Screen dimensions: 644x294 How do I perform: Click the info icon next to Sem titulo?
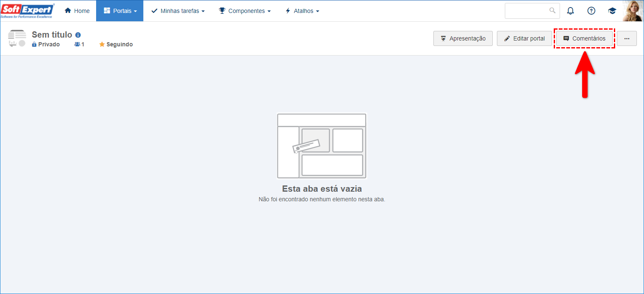click(x=78, y=35)
